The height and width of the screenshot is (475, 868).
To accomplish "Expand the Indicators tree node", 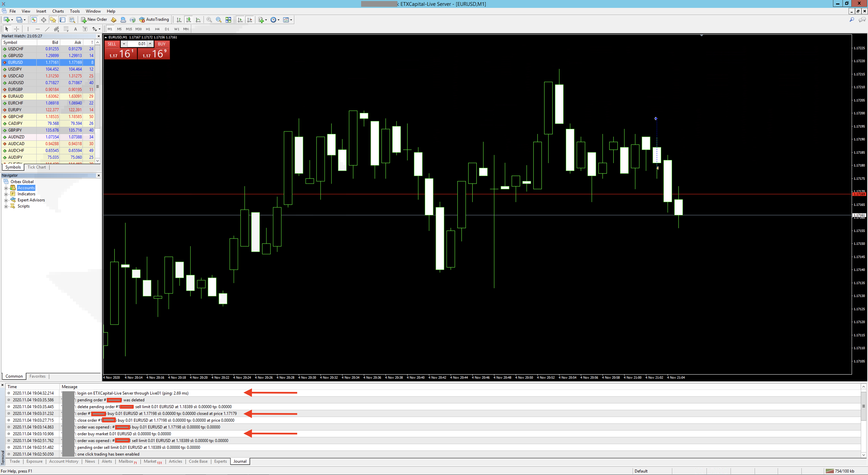I will click(x=6, y=194).
